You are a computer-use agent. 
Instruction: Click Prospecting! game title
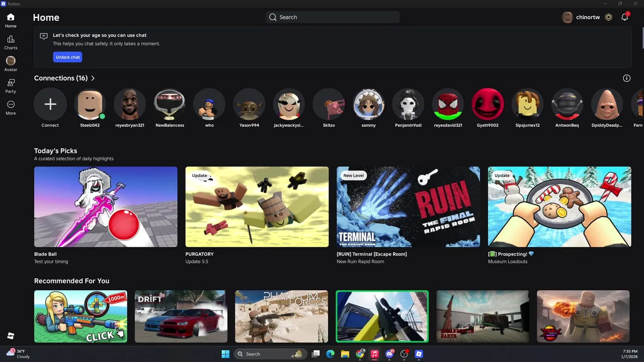(511, 254)
